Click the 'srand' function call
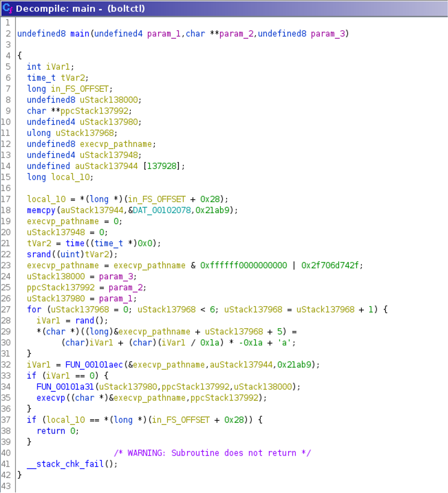Viewport: 448px width, 493px height. click(x=39, y=254)
